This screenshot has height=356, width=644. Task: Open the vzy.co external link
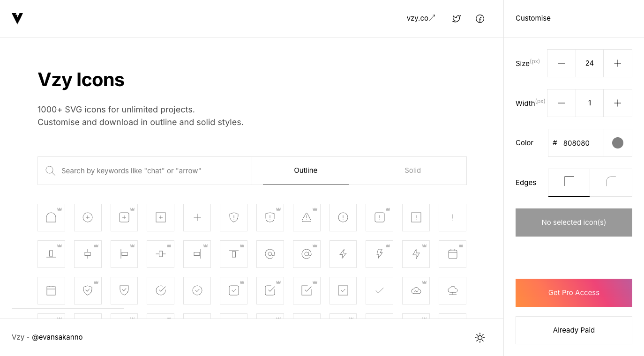[x=421, y=18]
